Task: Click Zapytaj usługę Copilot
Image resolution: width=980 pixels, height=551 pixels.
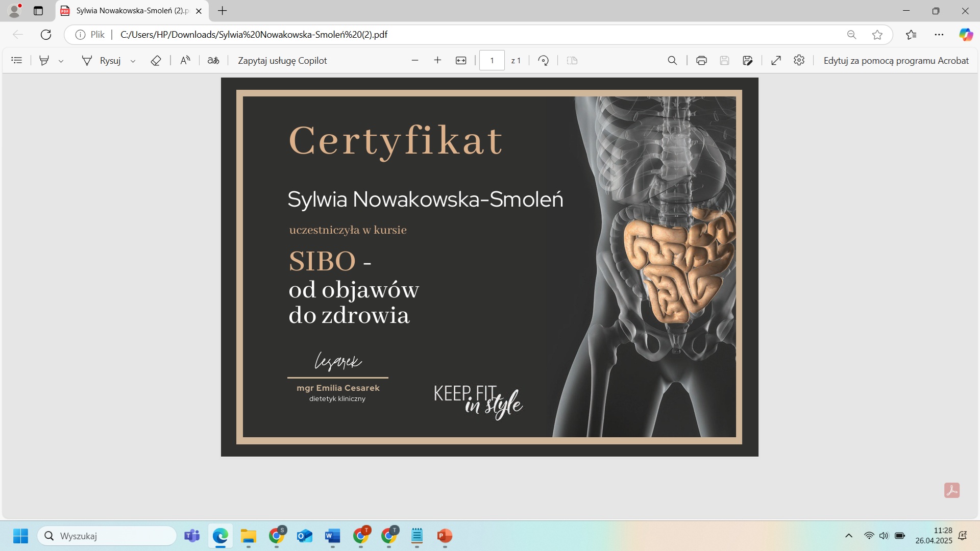Action: 282,60
